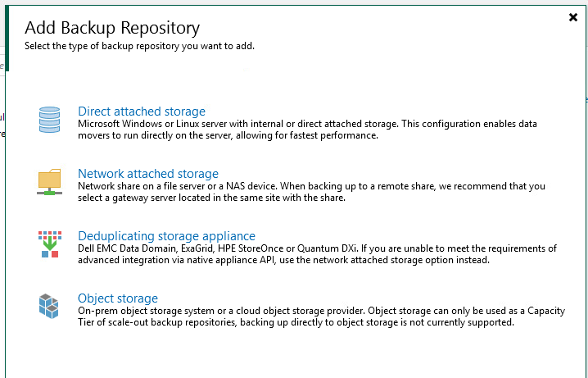Viewport: 588px width, 378px height.
Task: Click the Add Backup Repository heading
Action: pyautogui.click(x=112, y=28)
